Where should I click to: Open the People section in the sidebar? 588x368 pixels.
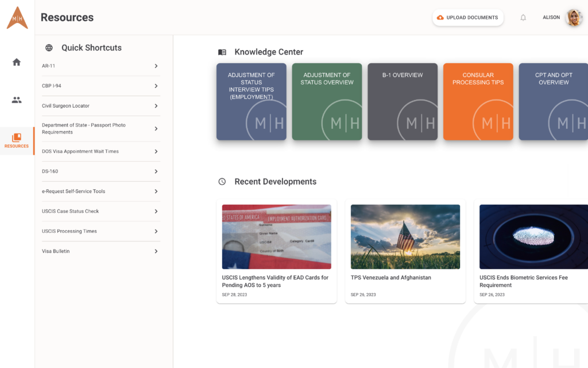[x=17, y=100]
